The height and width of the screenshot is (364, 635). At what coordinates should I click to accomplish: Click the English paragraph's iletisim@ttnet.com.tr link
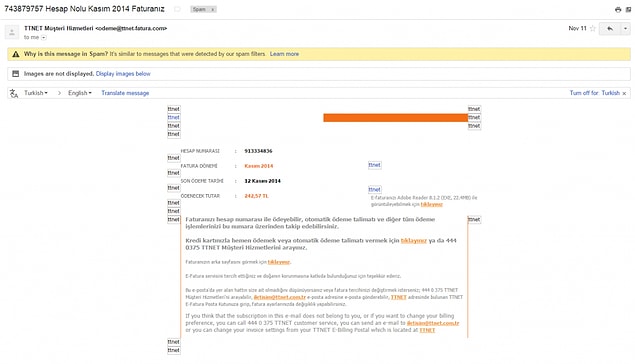click(433, 323)
